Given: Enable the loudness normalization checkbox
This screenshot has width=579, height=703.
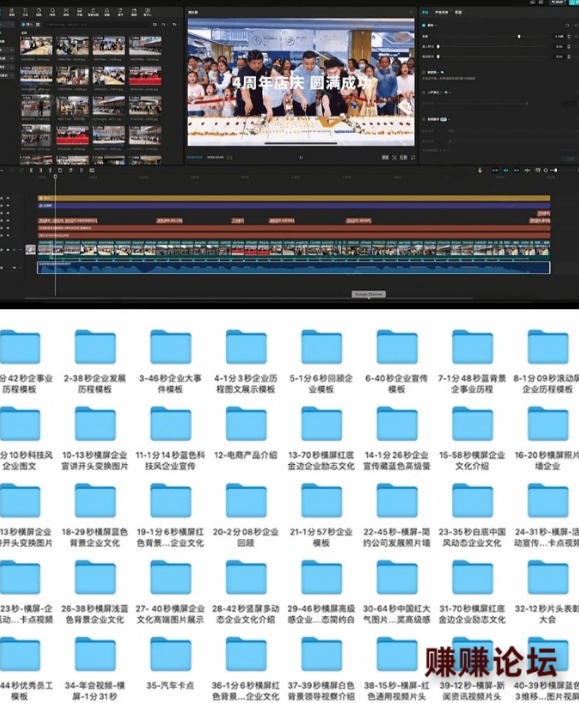Looking at the screenshot, I should point(424,72).
